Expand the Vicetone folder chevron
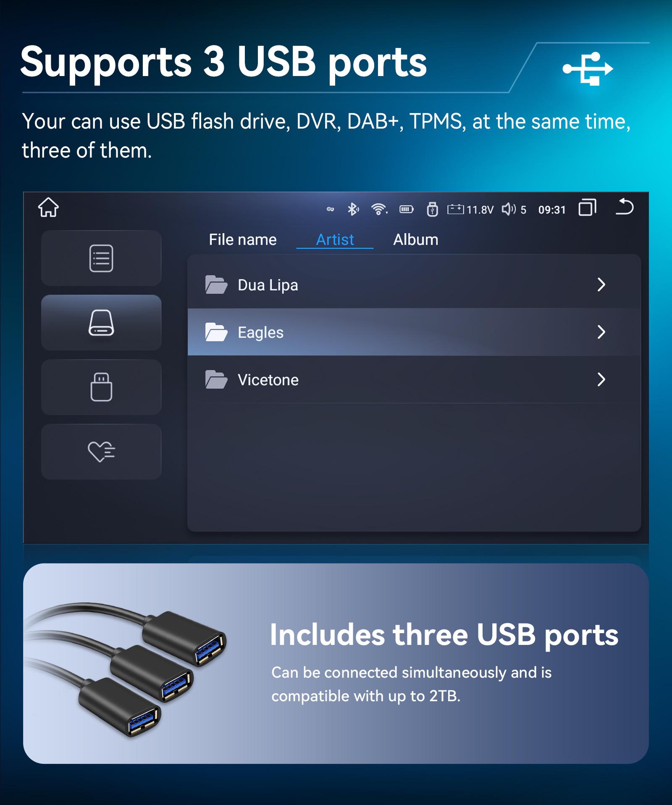The image size is (672, 805). [601, 380]
